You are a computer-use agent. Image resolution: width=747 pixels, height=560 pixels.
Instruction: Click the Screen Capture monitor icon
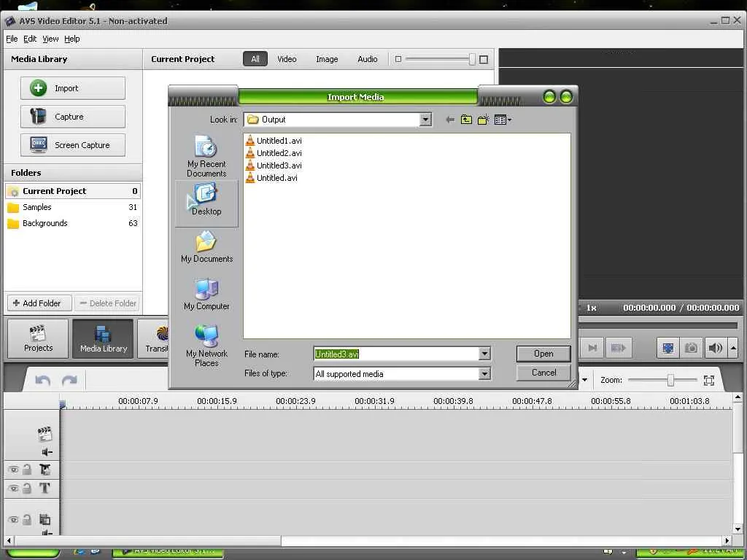click(38, 145)
